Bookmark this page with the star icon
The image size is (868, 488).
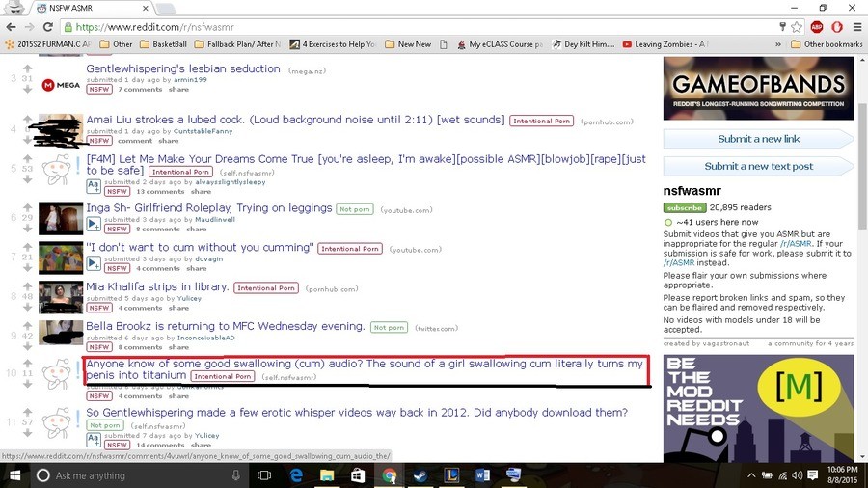pos(797,27)
